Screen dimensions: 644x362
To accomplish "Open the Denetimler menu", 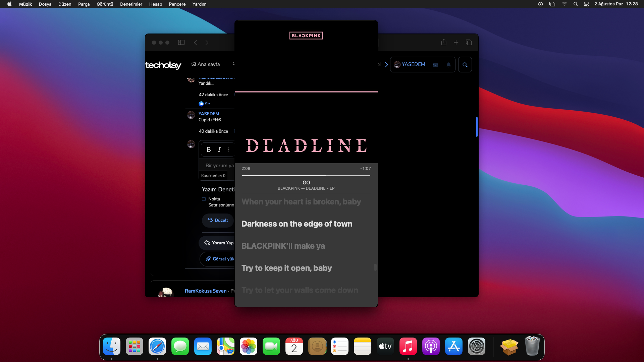I will 131,4.
